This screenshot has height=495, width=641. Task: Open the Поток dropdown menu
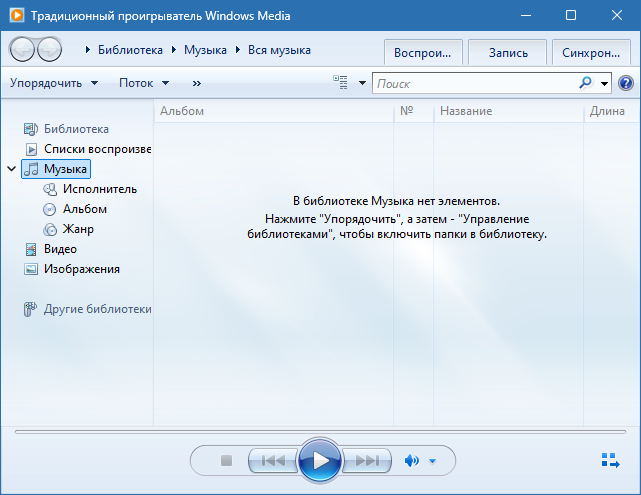tap(144, 83)
